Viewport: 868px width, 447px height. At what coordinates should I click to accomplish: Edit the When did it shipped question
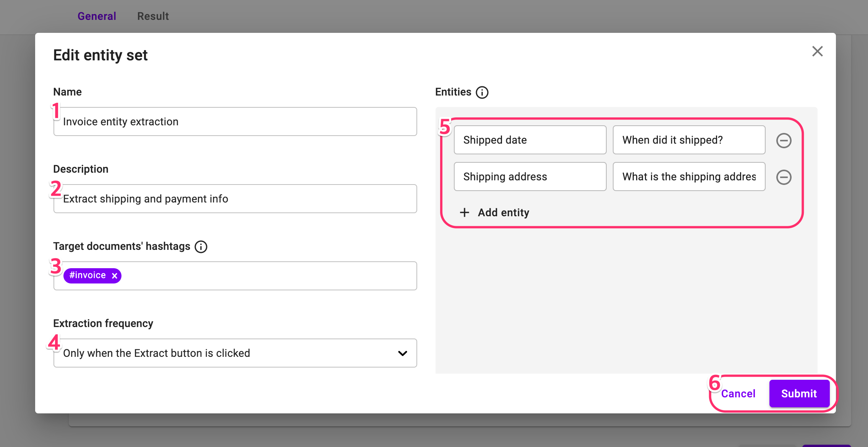[688, 140]
